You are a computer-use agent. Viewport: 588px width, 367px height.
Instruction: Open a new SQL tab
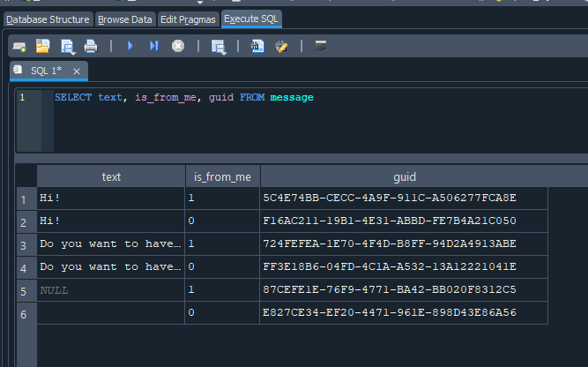[x=19, y=47]
